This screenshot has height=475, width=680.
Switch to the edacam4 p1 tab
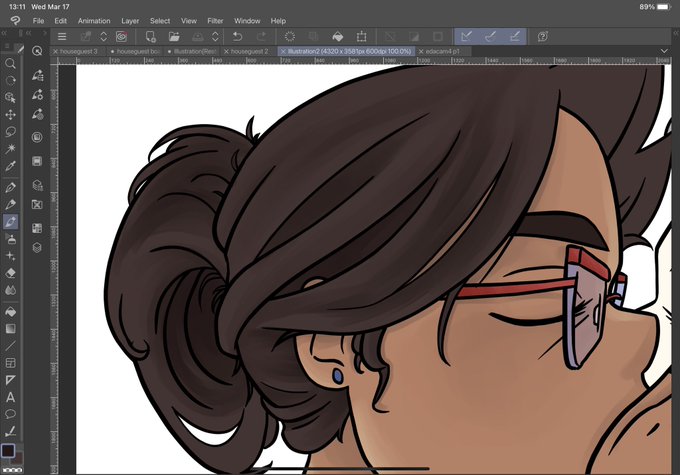pyautogui.click(x=443, y=51)
